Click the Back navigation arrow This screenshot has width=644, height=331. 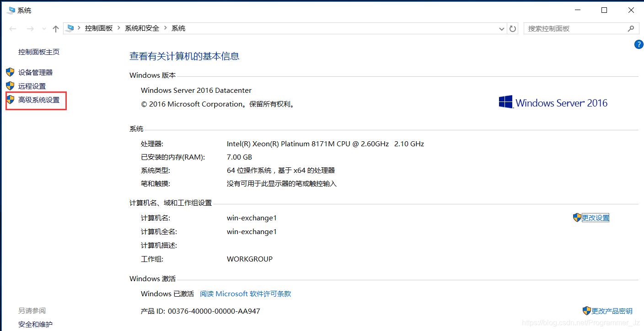(13, 28)
